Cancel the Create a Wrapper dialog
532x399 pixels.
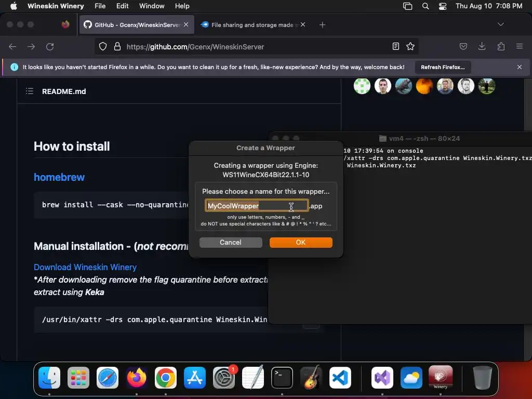pyautogui.click(x=230, y=242)
